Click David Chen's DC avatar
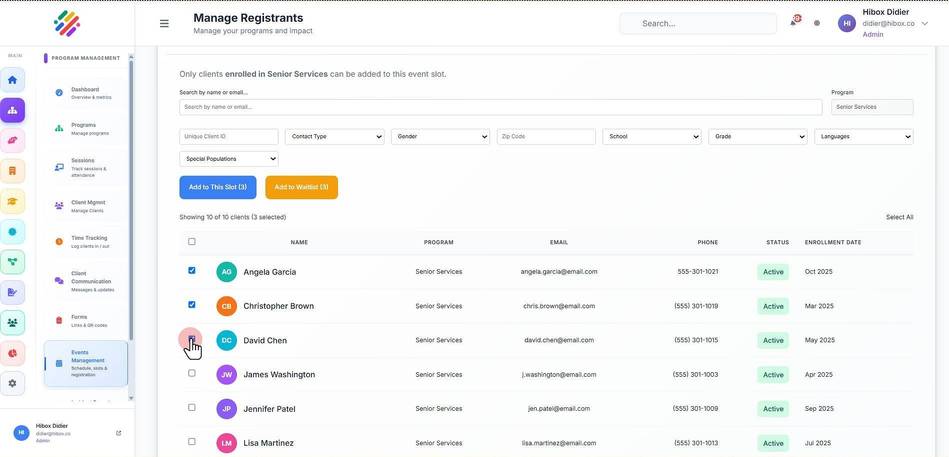This screenshot has width=949, height=457. (x=226, y=340)
